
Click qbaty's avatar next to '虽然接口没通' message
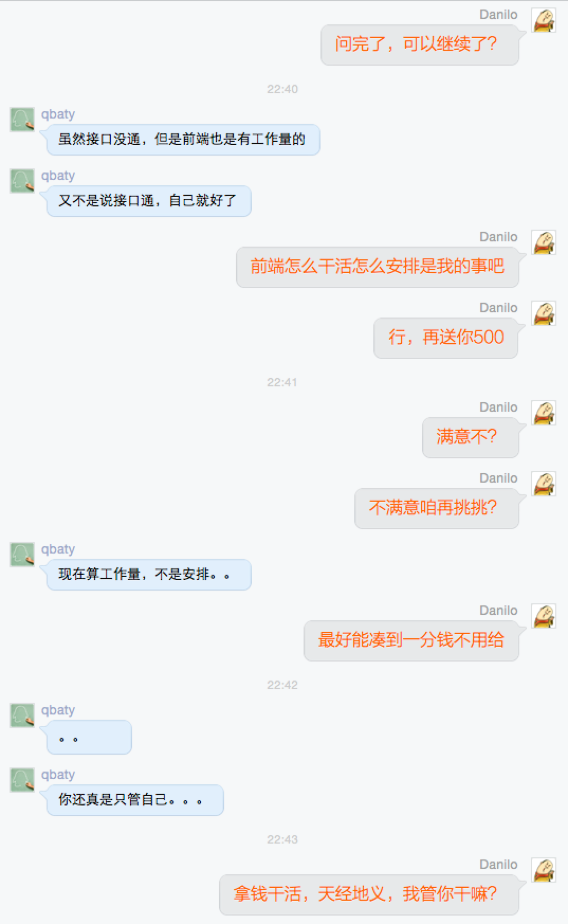click(22, 120)
